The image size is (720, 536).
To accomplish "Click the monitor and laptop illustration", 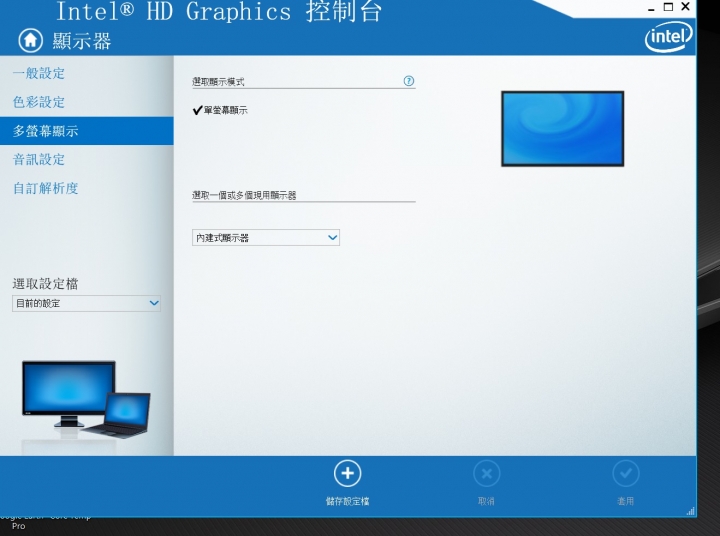I will (86, 400).
